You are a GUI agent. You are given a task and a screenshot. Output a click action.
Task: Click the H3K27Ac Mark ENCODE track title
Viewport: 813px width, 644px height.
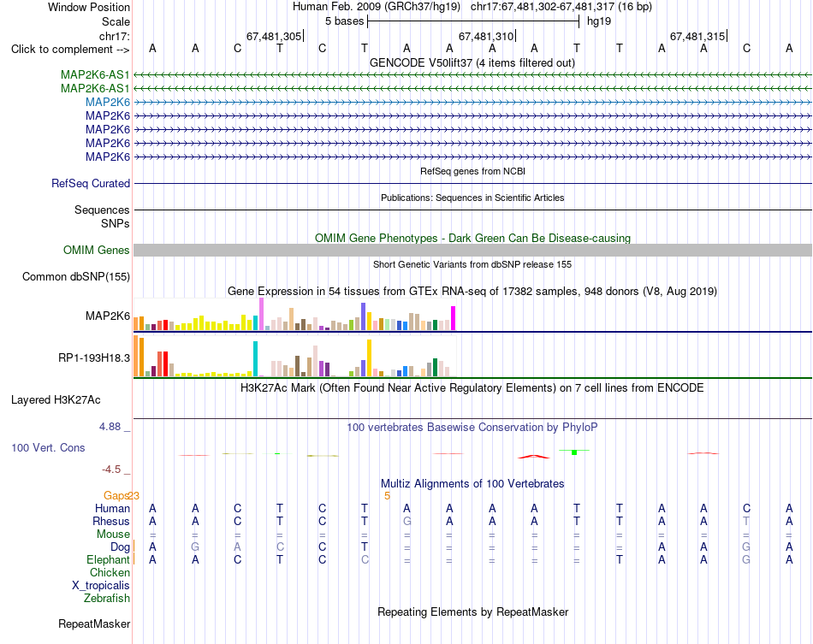pyautogui.click(x=472, y=388)
